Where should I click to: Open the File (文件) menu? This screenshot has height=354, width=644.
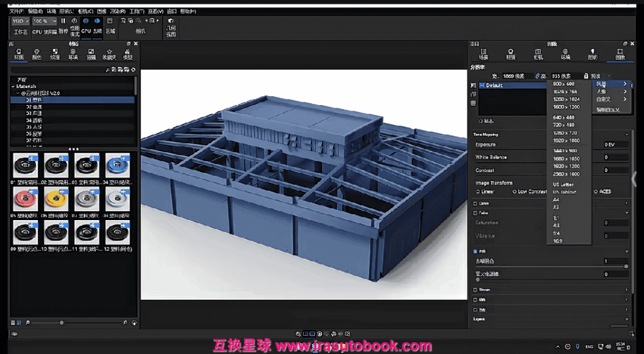click(16, 11)
